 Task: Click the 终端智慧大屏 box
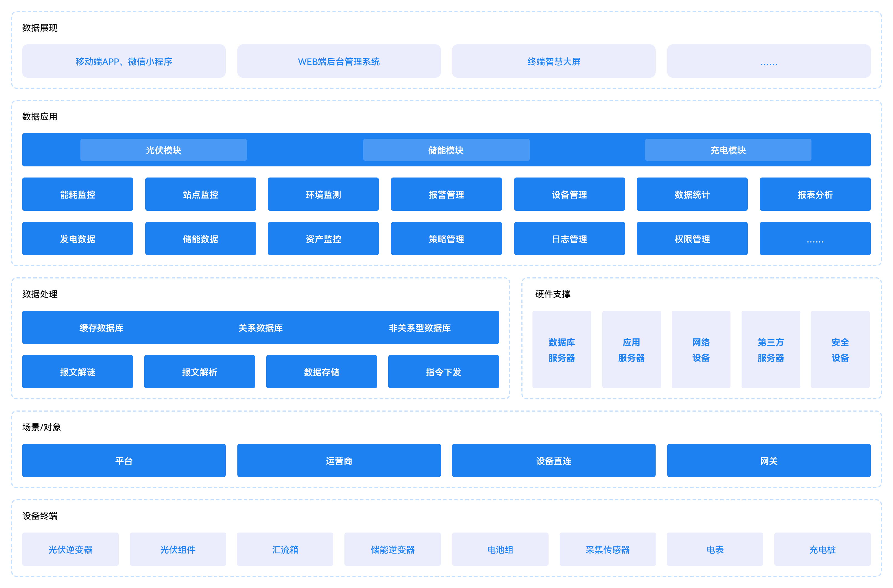pyautogui.click(x=554, y=61)
